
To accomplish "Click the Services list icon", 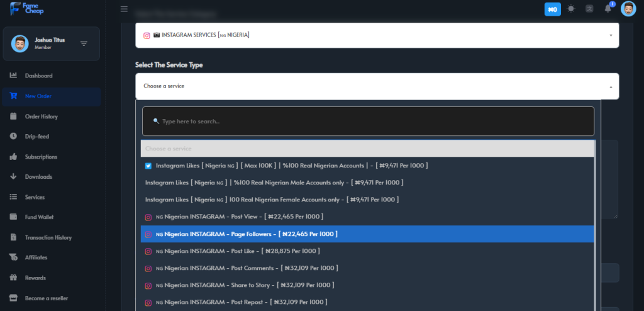I will pos(13,197).
